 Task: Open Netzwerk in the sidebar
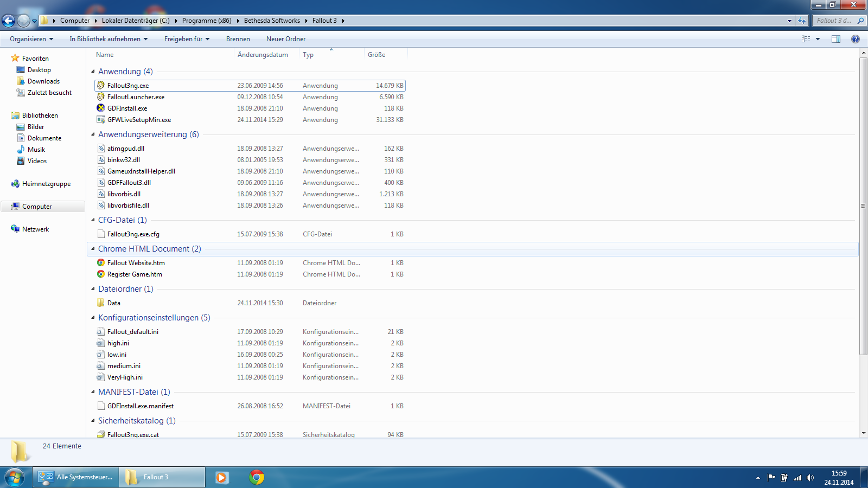pos(35,229)
